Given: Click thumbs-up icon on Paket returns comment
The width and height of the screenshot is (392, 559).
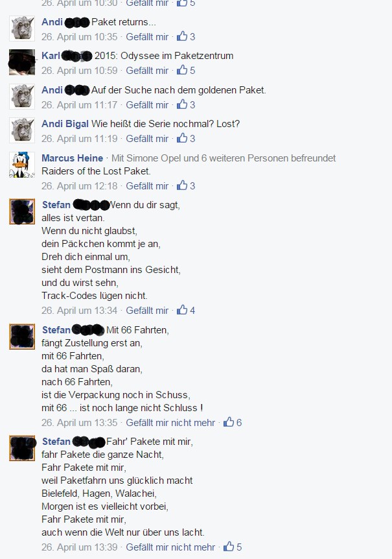Looking at the screenshot, I should 182,36.
